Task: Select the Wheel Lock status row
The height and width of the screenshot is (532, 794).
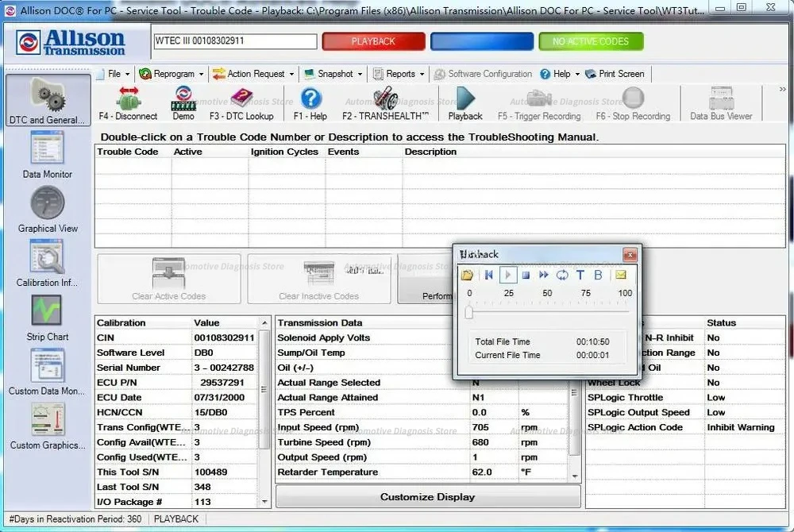Action: (x=684, y=383)
